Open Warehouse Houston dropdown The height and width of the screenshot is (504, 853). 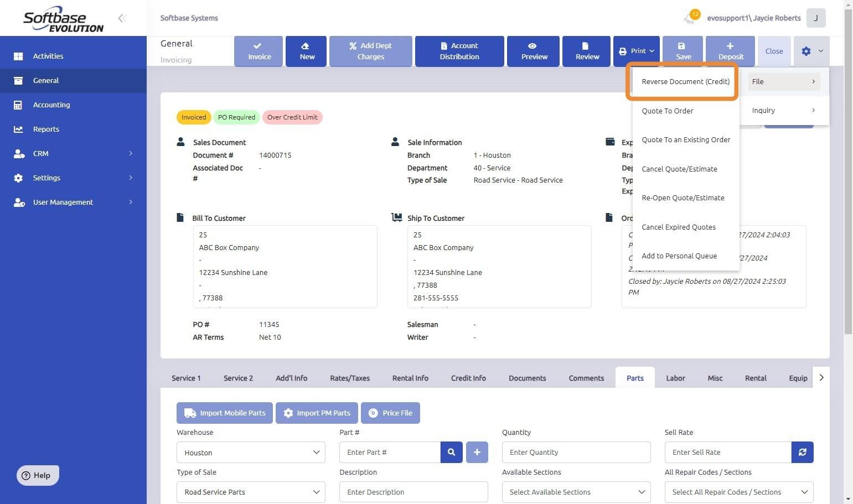[x=251, y=453]
